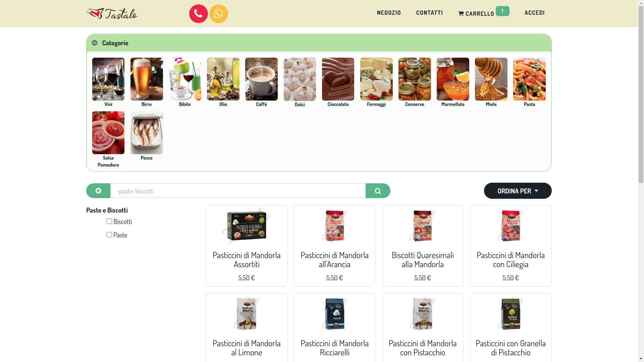Open Pasticcini di Mandorla Assortiti product
Screen dimensions: 644x362
pos(247,259)
